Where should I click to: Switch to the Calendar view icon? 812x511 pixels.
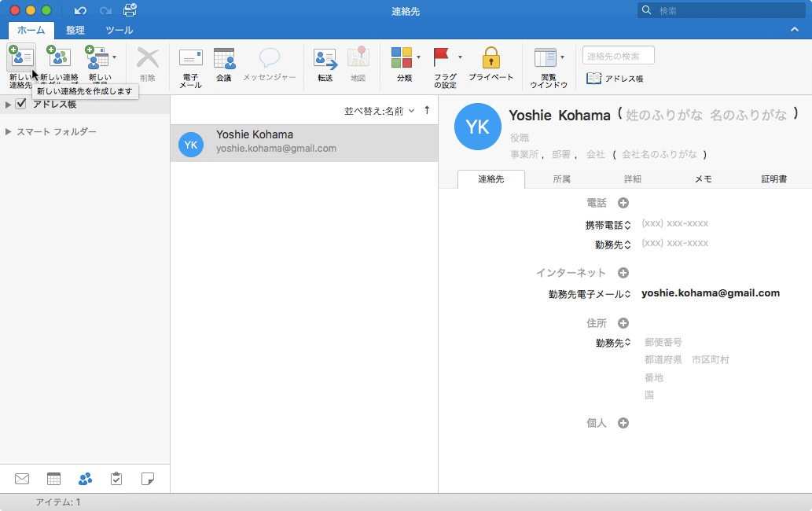click(x=53, y=478)
